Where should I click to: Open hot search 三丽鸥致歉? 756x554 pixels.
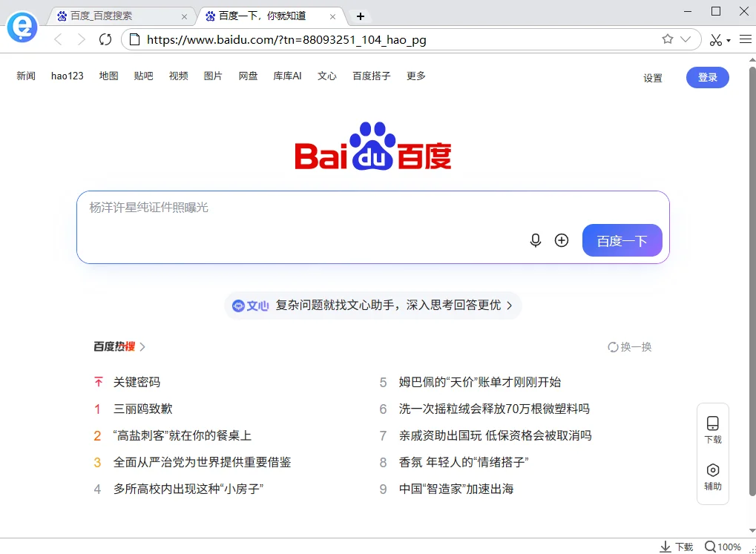point(142,409)
